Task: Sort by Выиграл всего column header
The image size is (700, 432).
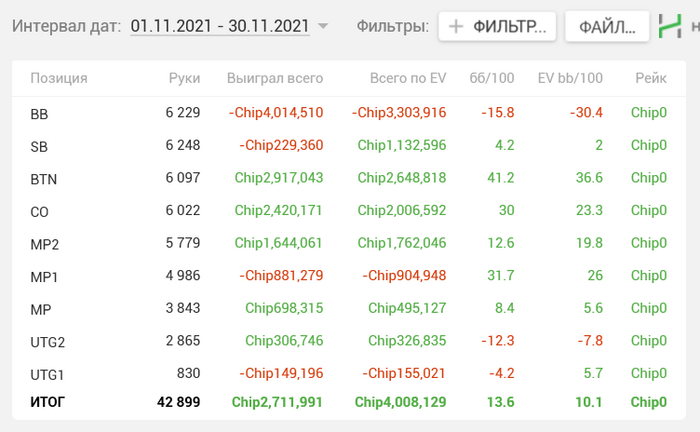Action: point(275,78)
